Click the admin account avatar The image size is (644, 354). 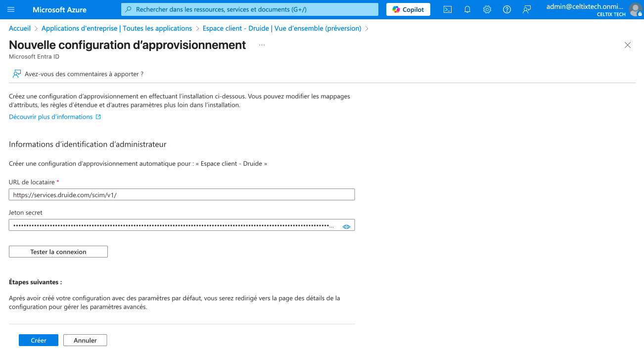635,9
